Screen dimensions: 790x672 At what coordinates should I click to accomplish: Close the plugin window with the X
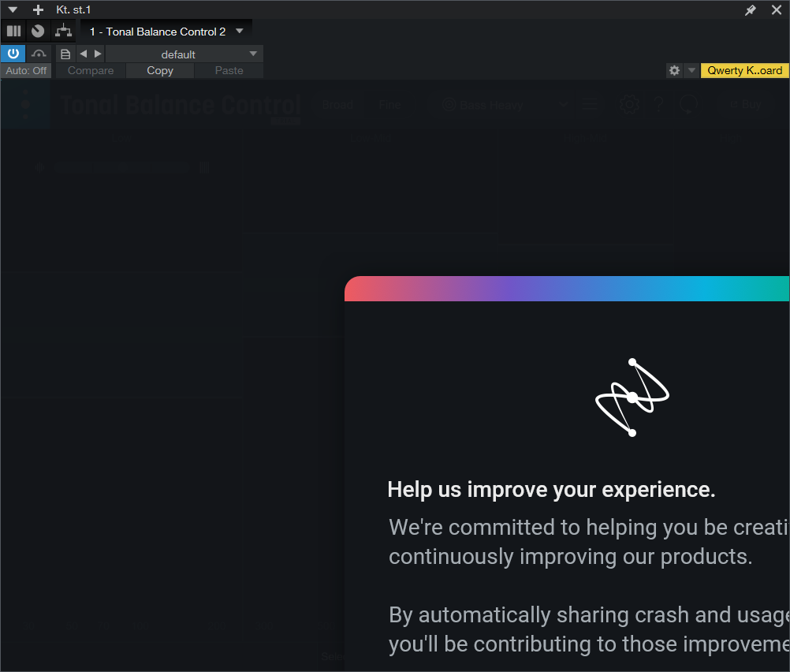pyautogui.click(x=777, y=9)
